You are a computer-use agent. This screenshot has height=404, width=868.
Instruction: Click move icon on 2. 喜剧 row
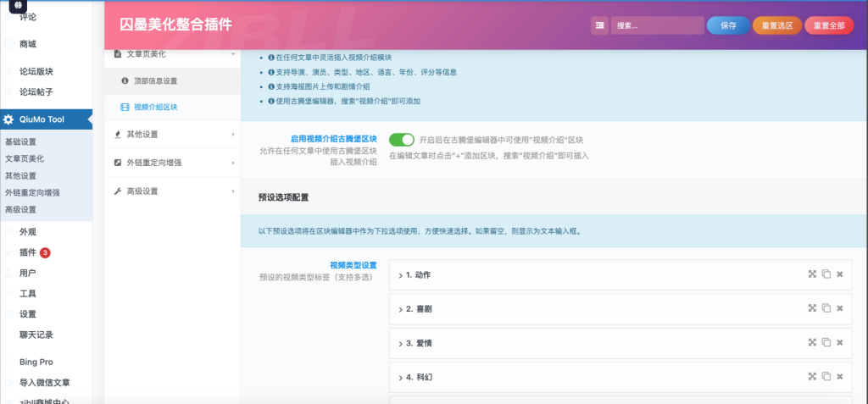pos(812,309)
